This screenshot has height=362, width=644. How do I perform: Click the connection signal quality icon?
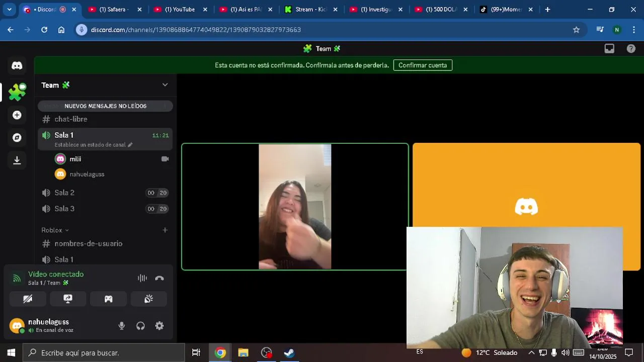coord(17,278)
